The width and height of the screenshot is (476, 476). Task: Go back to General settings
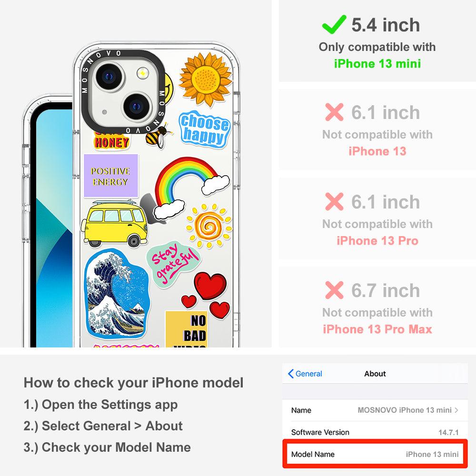pyautogui.click(x=305, y=374)
